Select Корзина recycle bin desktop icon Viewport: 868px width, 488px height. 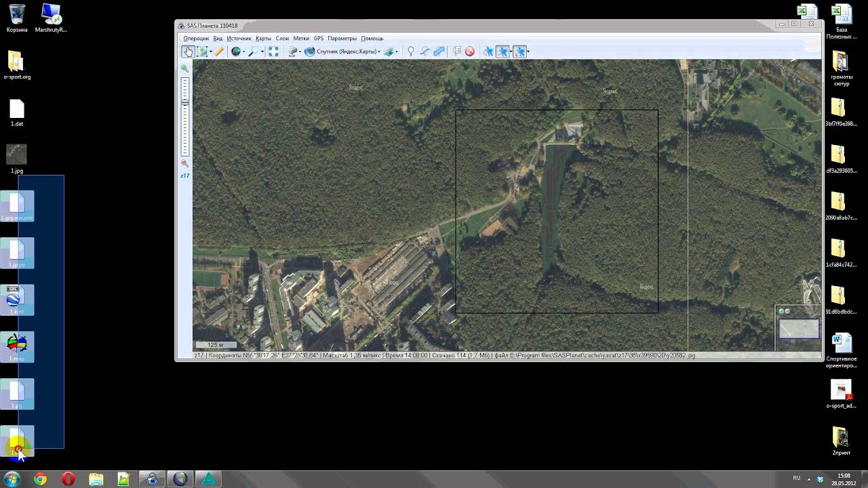pos(17,18)
